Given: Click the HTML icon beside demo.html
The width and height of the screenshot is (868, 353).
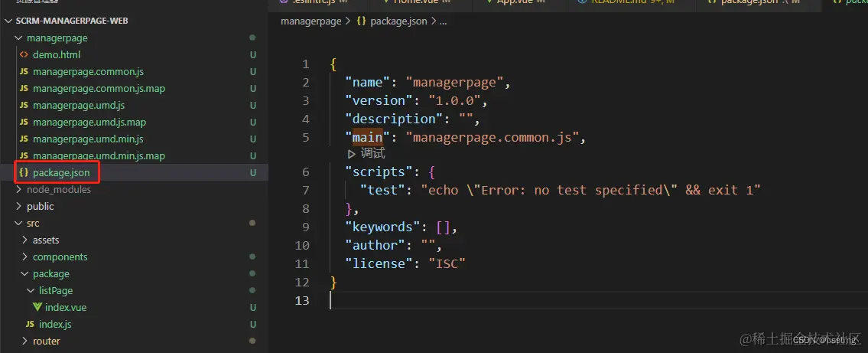Looking at the screenshot, I should (x=23, y=55).
